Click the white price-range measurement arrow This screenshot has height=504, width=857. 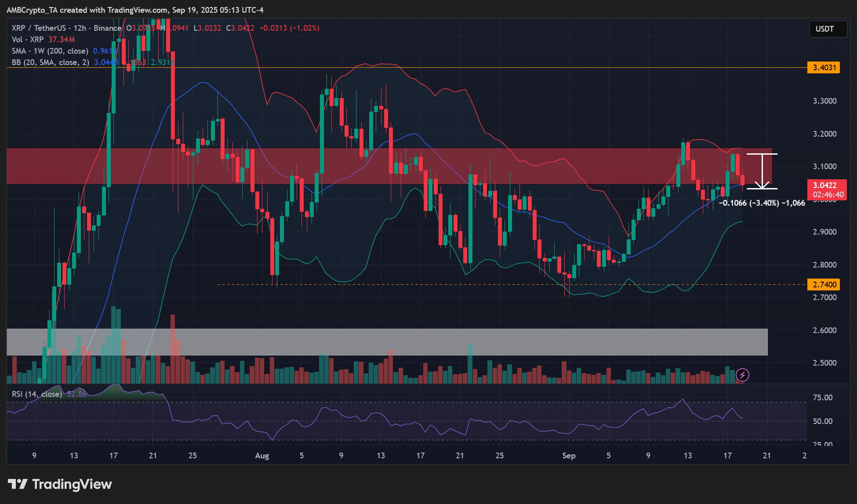click(762, 171)
